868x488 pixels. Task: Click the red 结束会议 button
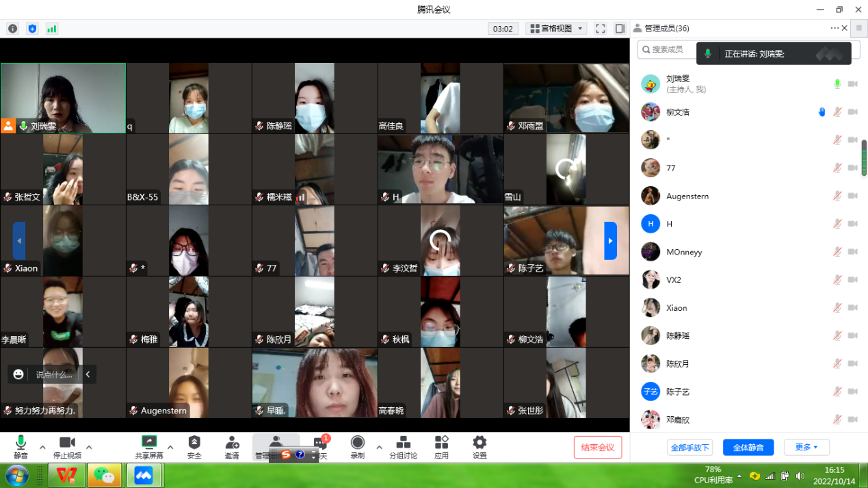[x=597, y=448]
